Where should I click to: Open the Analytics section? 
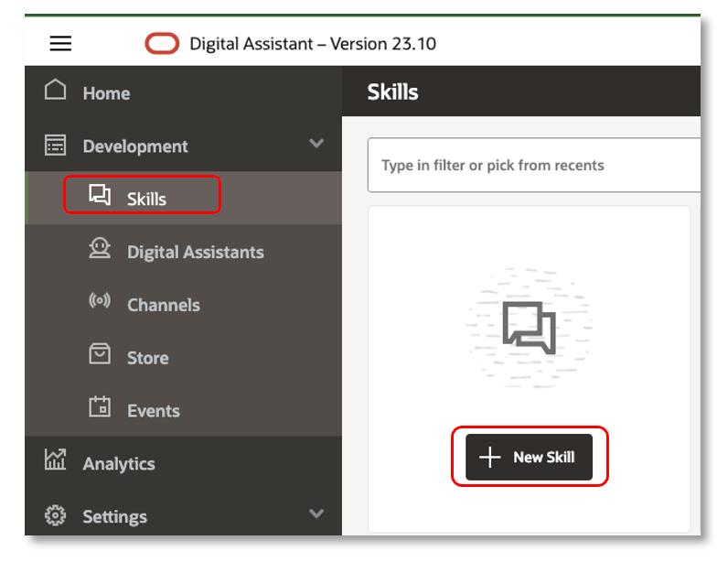point(184,463)
